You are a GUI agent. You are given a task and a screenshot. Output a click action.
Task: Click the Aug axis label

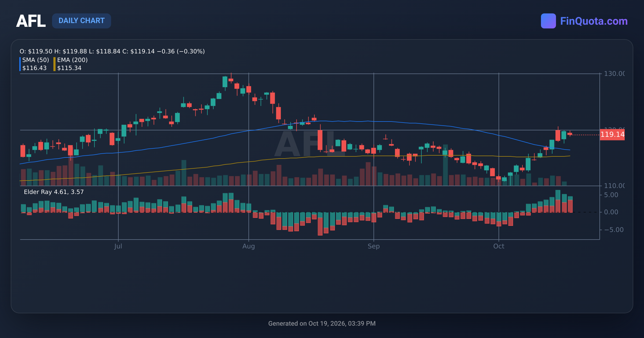[x=248, y=246]
